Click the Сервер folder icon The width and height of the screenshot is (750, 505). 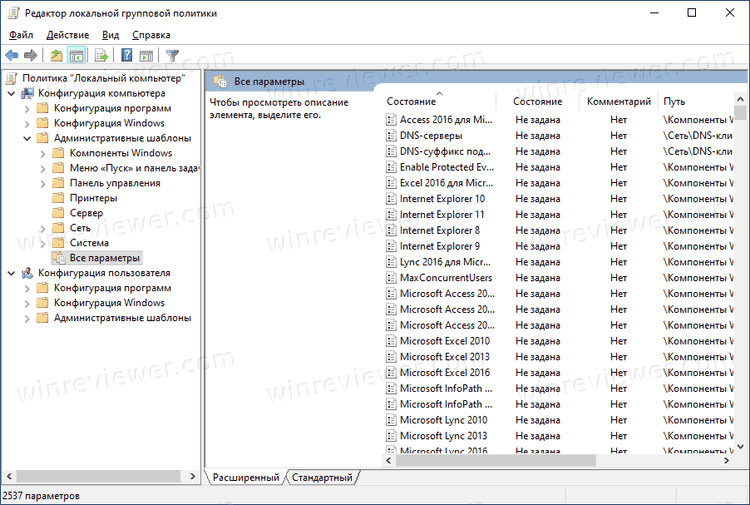tap(58, 213)
